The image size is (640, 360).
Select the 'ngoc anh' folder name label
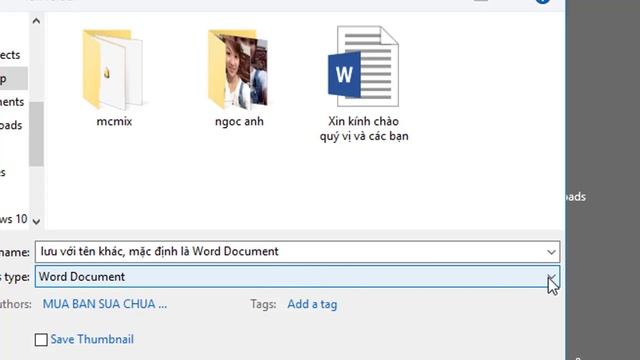coord(239,122)
